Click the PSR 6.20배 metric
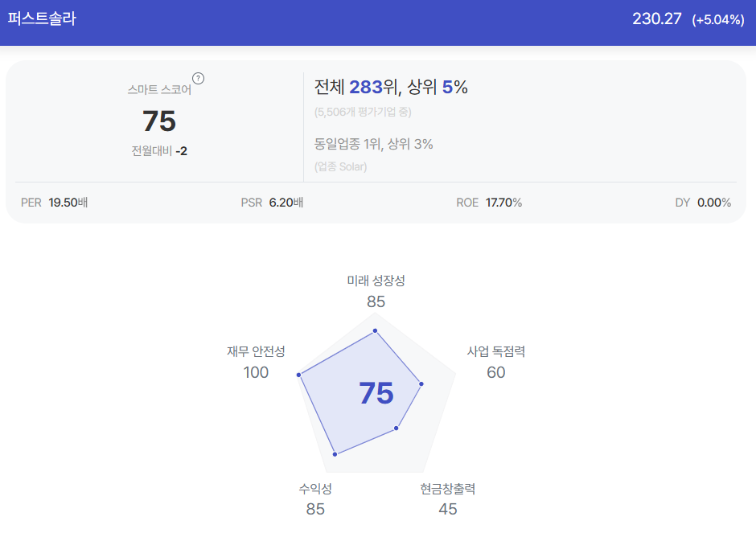The width and height of the screenshot is (756, 533). pyautogui.click(x=272, y=203)
